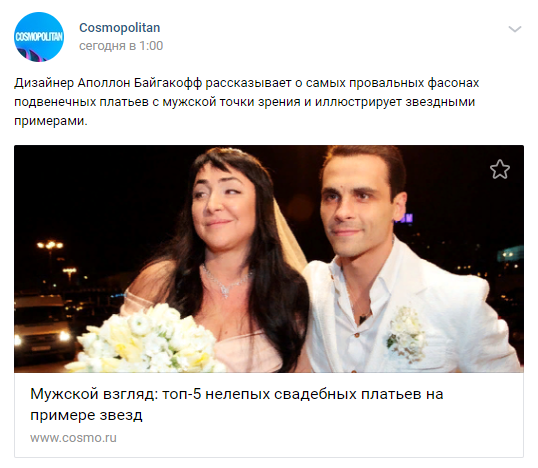Click the van headlights in photo corner
The height and width of the screenshot is (468, 538).
[x=41, y=338]
